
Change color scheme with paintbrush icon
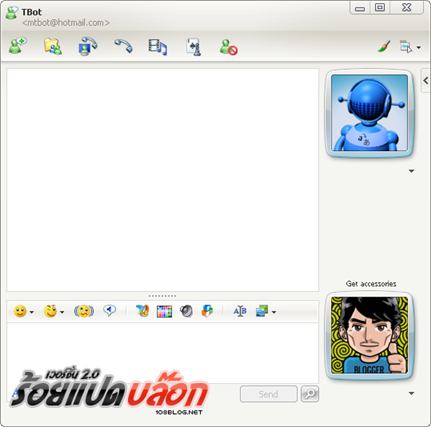coord(384,46)
